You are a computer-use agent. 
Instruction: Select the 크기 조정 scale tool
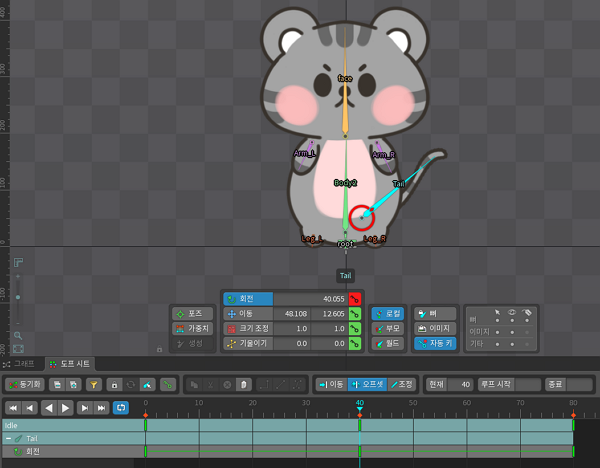[248, 329]
